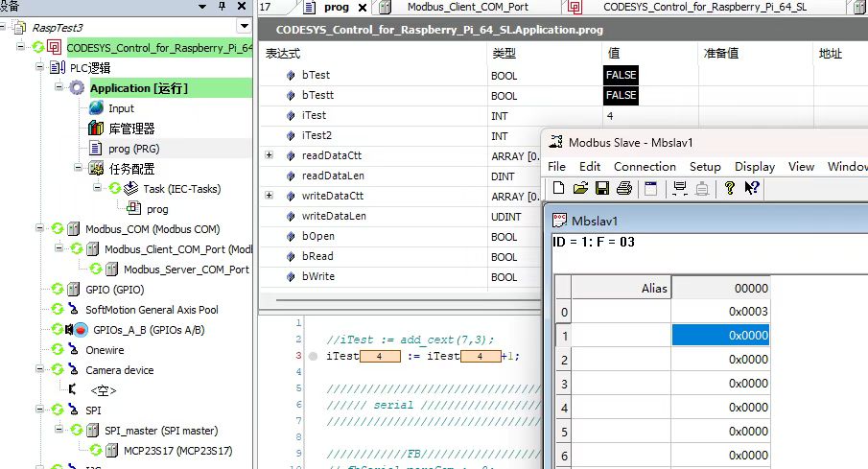Open File menu in Modbus Slave

(556, 167)
